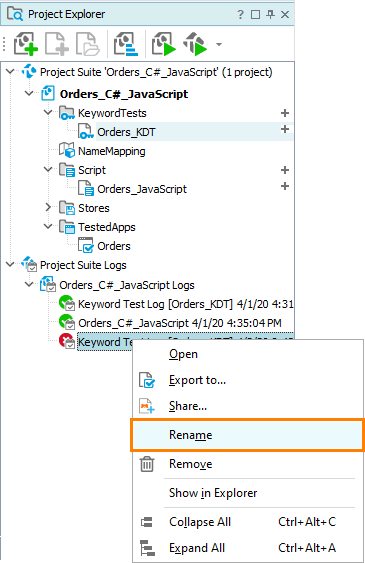
Task: Choose Show in Explorer menu entry
Action: [x=213, y=493]
